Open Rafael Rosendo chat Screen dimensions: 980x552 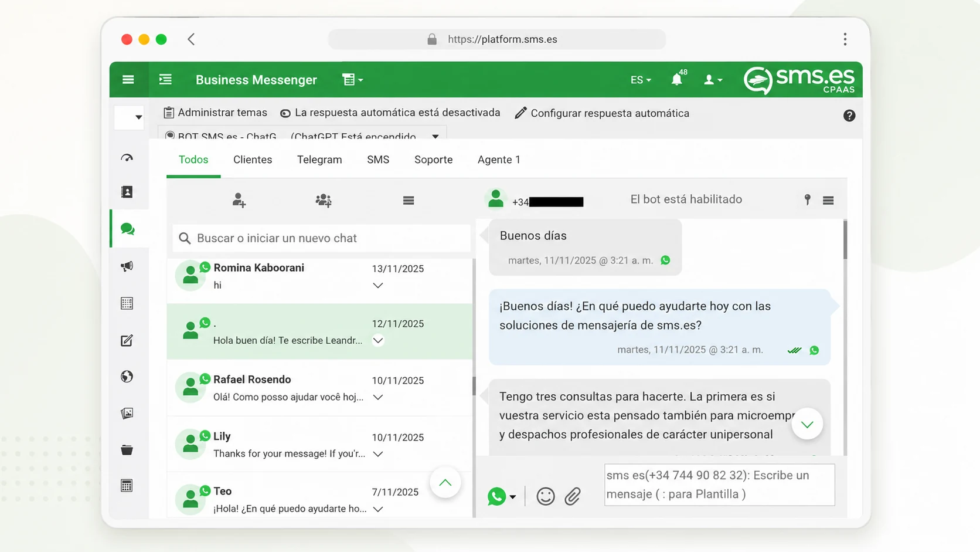click(319, 388)
